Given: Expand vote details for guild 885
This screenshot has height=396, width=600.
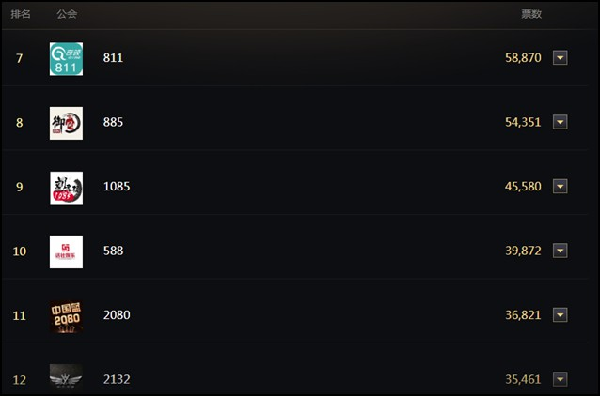Looking at the screenshot, I should click(x=560, y=122).
